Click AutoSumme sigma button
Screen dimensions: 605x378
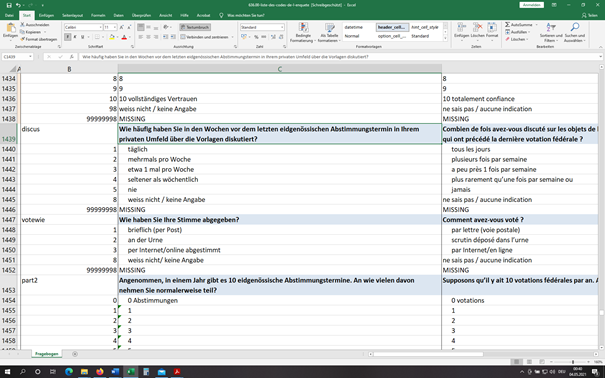click(519, 25)
